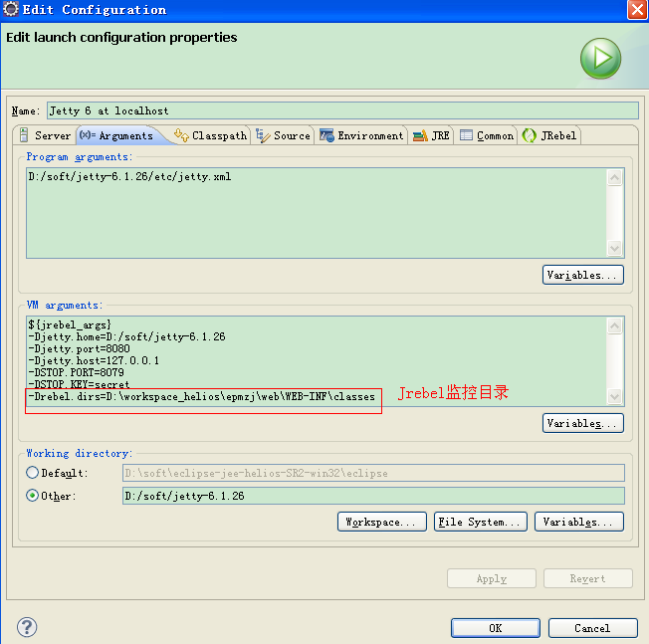649x644 pixels.
Task: Open the Source tab
Action: (283, 135)
